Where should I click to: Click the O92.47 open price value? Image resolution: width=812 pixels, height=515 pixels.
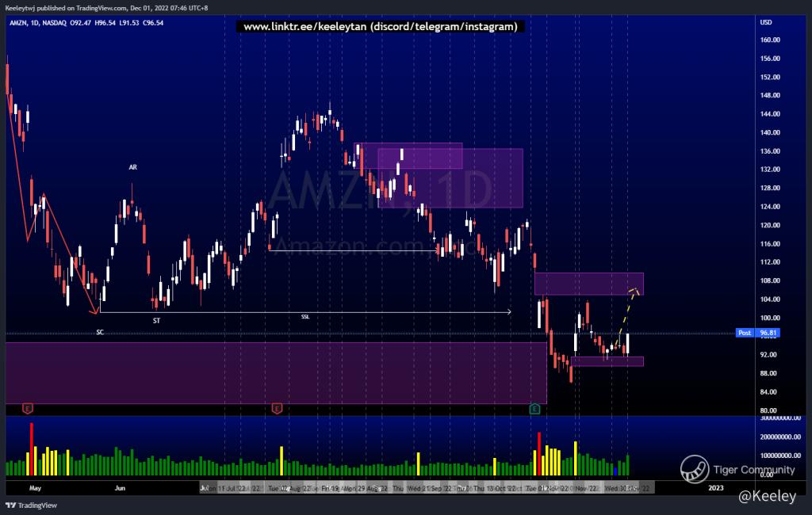[81, 23]
